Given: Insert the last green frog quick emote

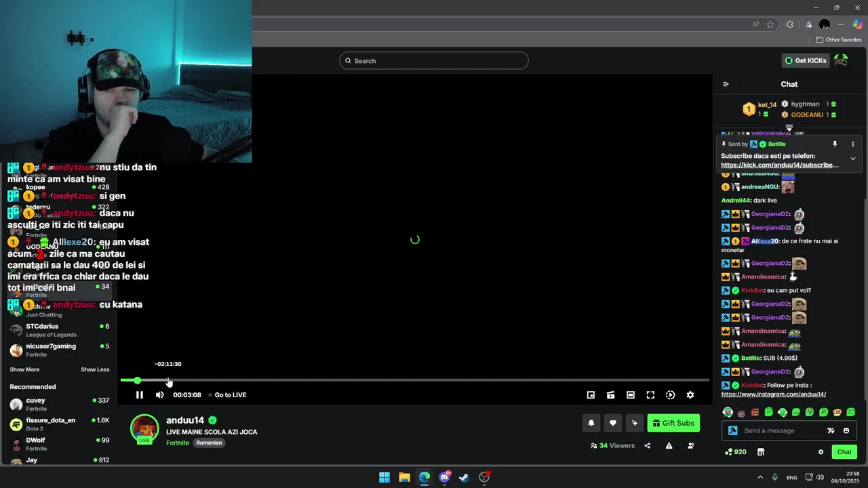Looking at the screenshot, I should pos(851,412).
